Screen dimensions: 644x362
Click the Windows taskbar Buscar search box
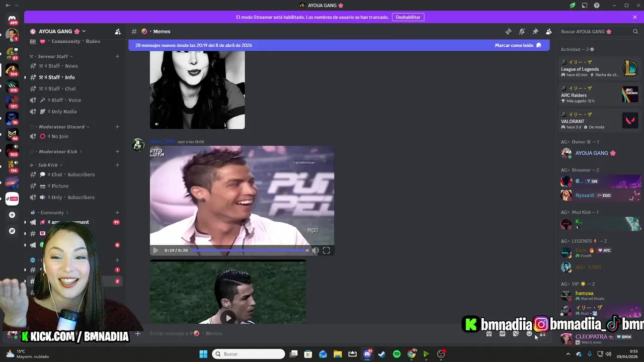(x=248, y=354)
